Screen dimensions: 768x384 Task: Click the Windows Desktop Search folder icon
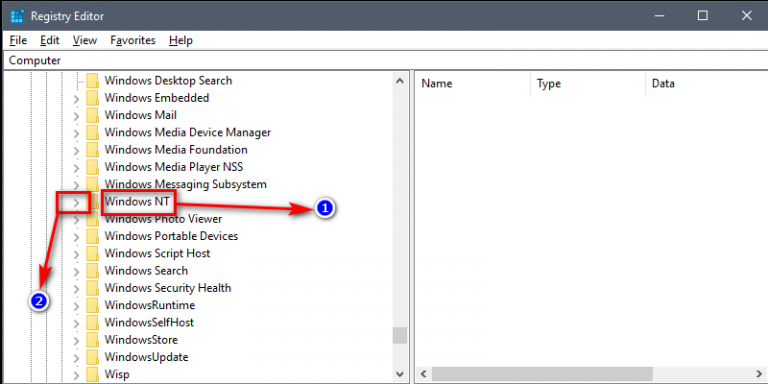coord(92,80)
